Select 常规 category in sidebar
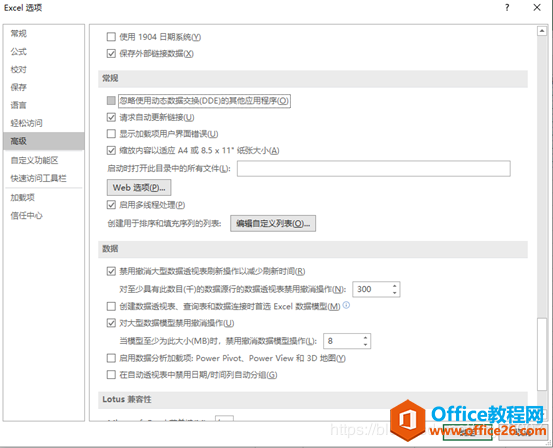This screenshot has height=448, width=553. (44, 34)
